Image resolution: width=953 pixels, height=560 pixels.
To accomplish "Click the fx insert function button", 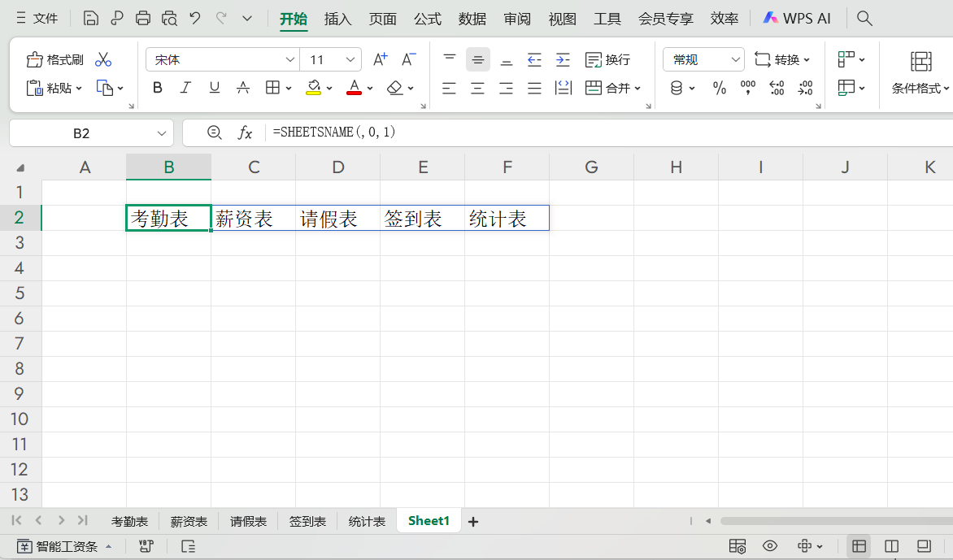I will (x=246, y=132).
